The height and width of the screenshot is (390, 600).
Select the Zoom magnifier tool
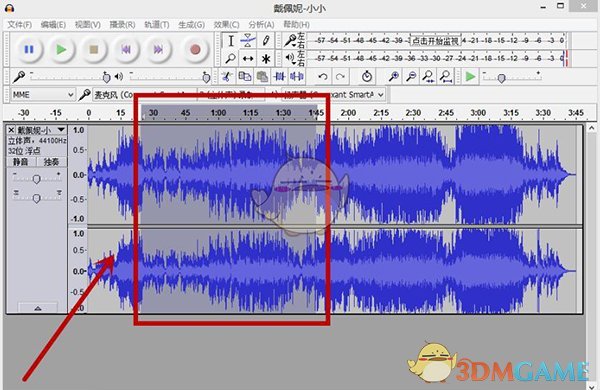coord(231,58)
